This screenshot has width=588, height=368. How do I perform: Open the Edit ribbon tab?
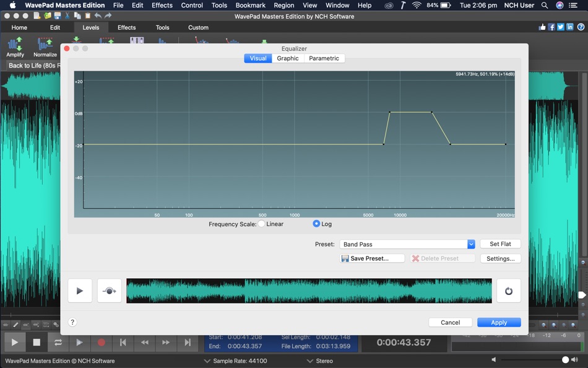pos(55,27)
